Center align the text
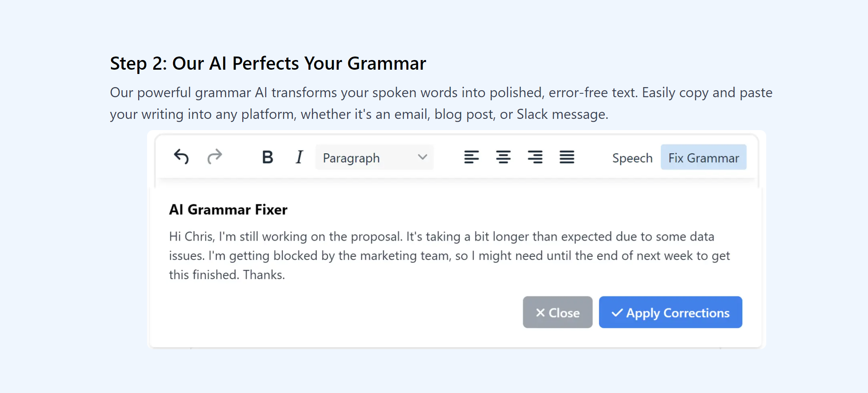This screenshot has height=393, width=868. pos(503,157)
